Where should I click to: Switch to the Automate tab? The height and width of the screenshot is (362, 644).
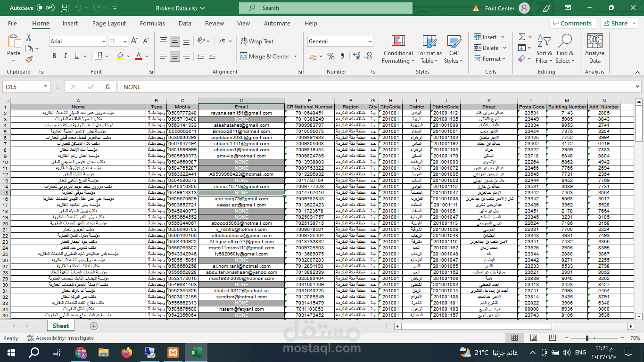pyautogui.click(x=277, y=23)
